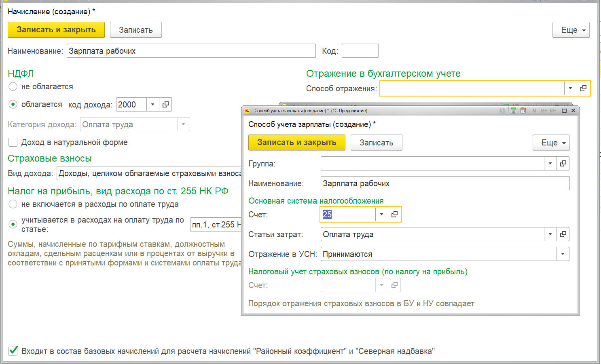The height and width of the screenshot is (364, 601).
Task: Open the Счет 25 account item icon
Action: point(394,215)
